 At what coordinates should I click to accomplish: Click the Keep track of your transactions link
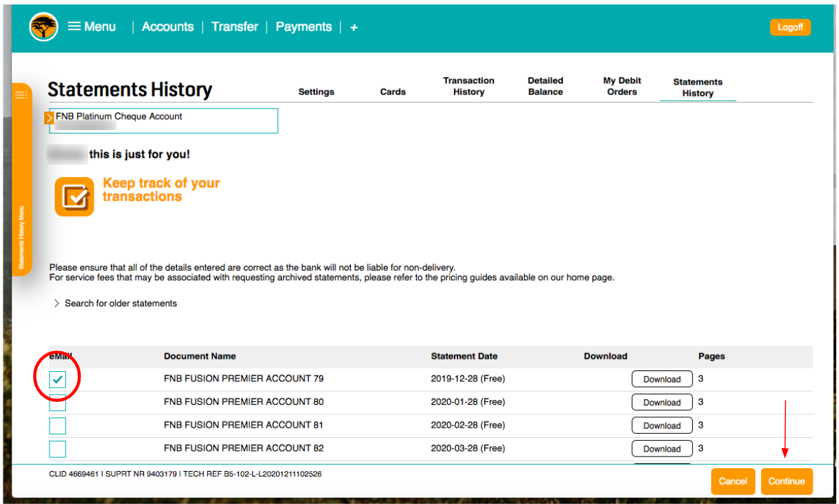coord(161,189)
